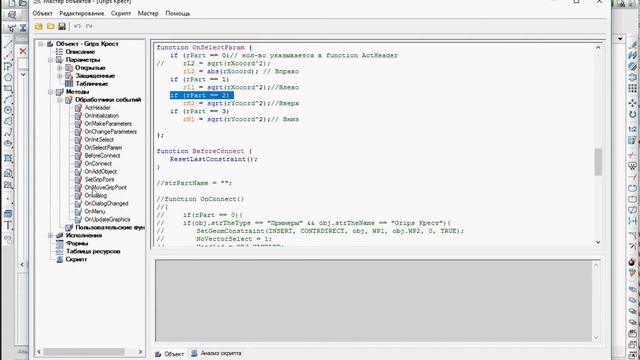Open the OnInitSelect handler
The width and height of the screenshot is (640, 360).
coord(99,140)
